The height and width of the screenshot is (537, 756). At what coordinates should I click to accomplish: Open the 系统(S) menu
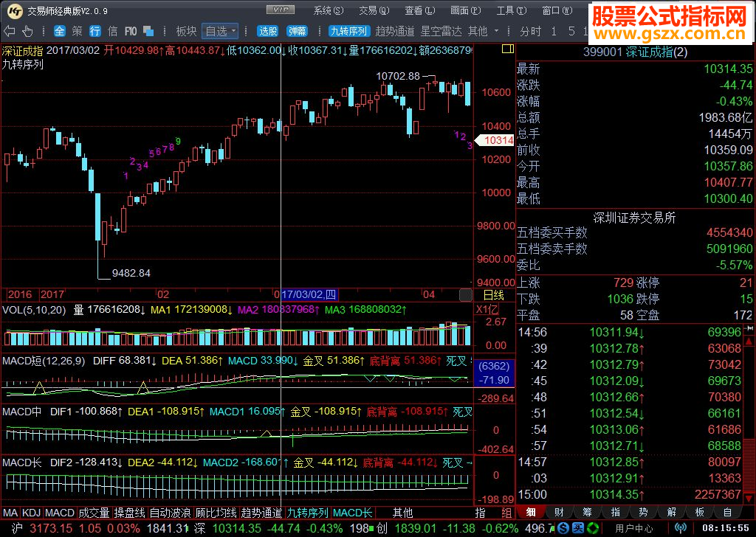(329, 10)
